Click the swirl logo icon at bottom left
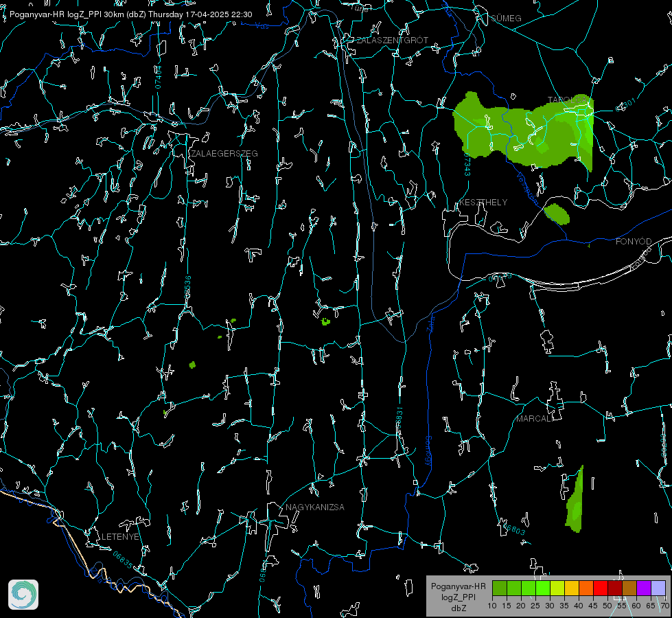Viewport: 672px width, 618px height. (x=23, y=595)
